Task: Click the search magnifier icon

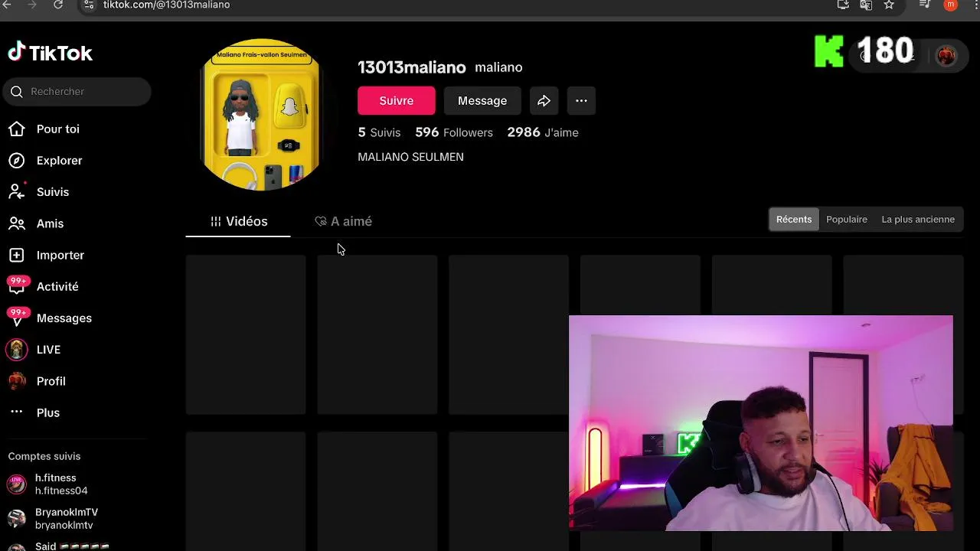Action: tap(17, 92)
